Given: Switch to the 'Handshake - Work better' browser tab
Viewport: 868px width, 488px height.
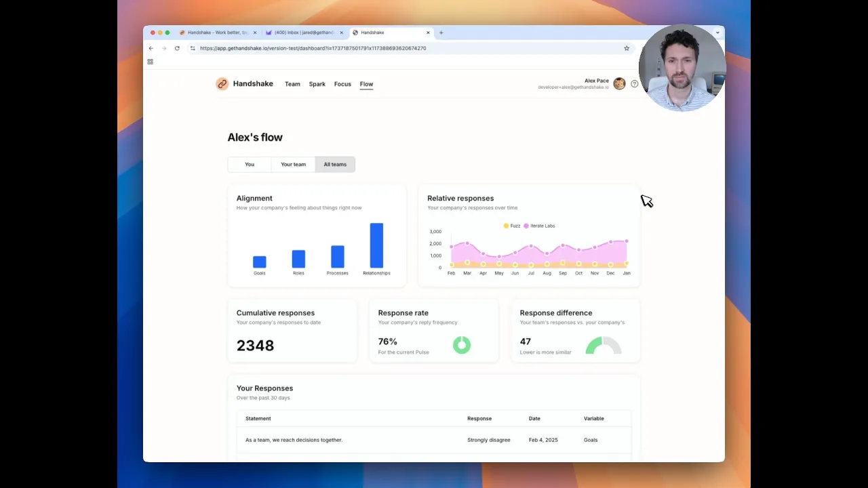Looking at the screenshot, I should point(218,33).
